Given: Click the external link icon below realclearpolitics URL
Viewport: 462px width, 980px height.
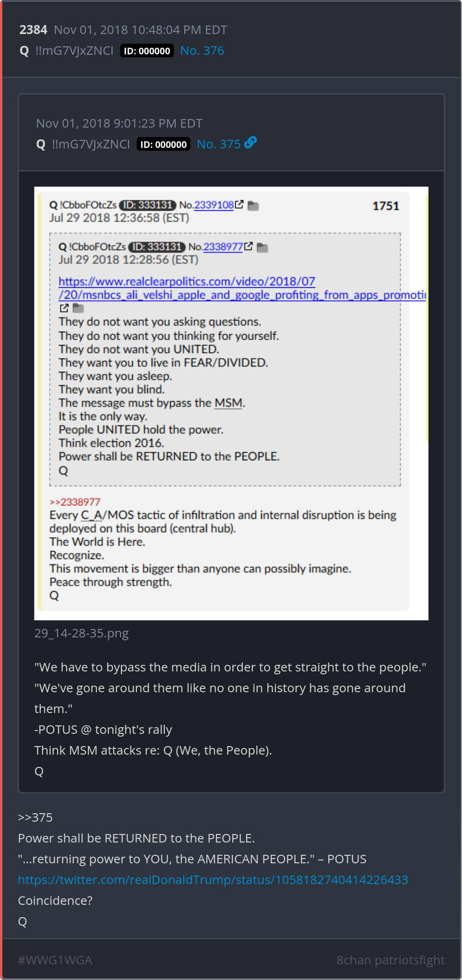Looking at the screenshot, I should click(64, 308).
